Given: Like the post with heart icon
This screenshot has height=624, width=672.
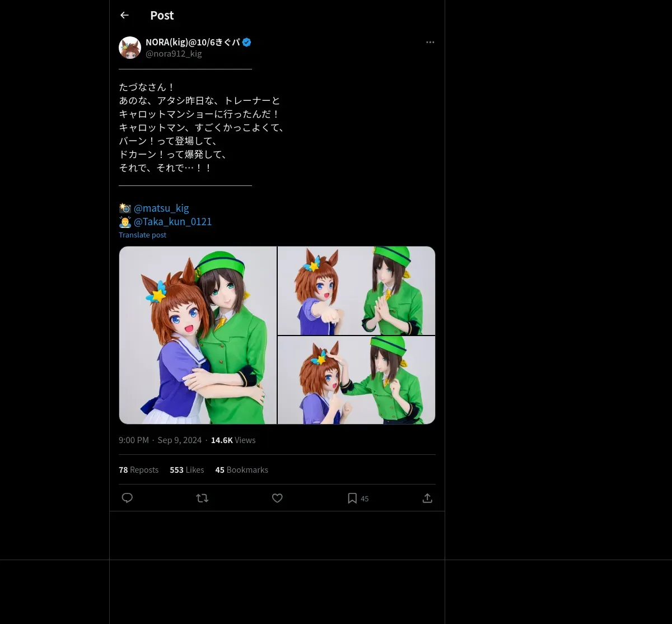Looking at the screenshot, I should tap(277, 498).
